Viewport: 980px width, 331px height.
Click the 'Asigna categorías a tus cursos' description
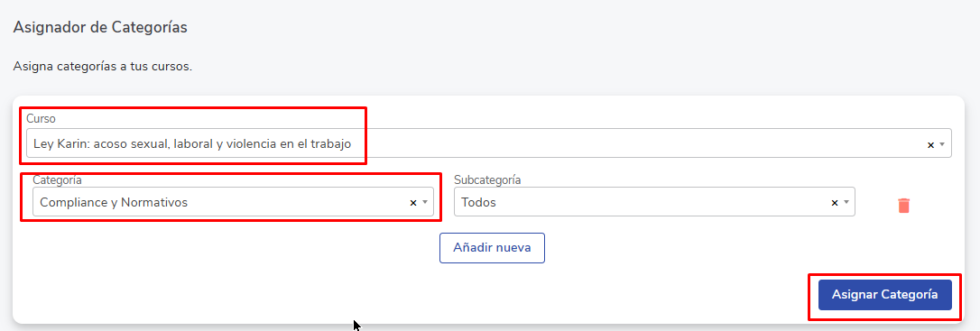[103, 66]
